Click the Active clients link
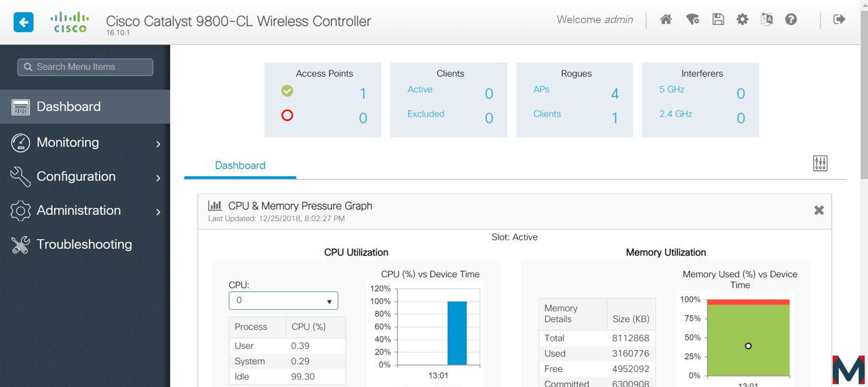868x387 pixels. coord(420,89)
